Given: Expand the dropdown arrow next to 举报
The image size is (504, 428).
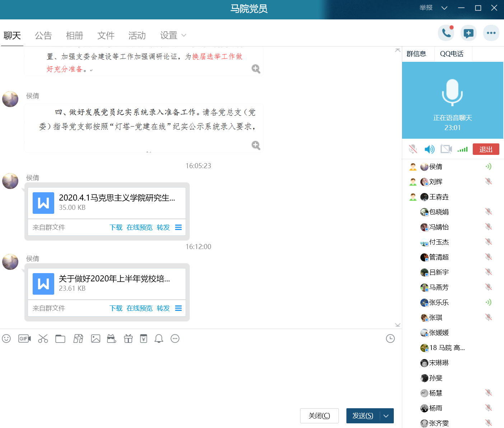Looking at the screenshot, I should 444,8.
